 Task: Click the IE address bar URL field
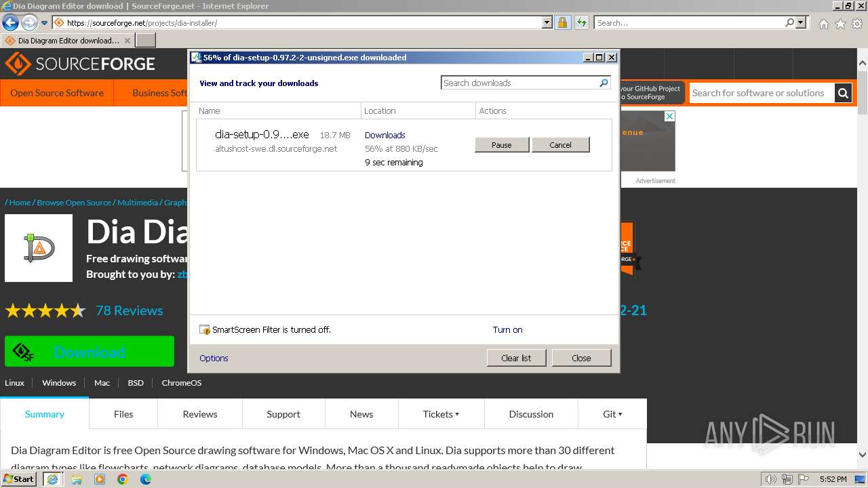coord(303,22)
